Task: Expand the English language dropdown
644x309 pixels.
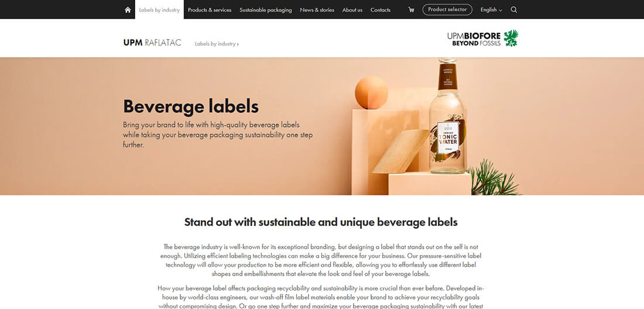Action: [491, 10]
